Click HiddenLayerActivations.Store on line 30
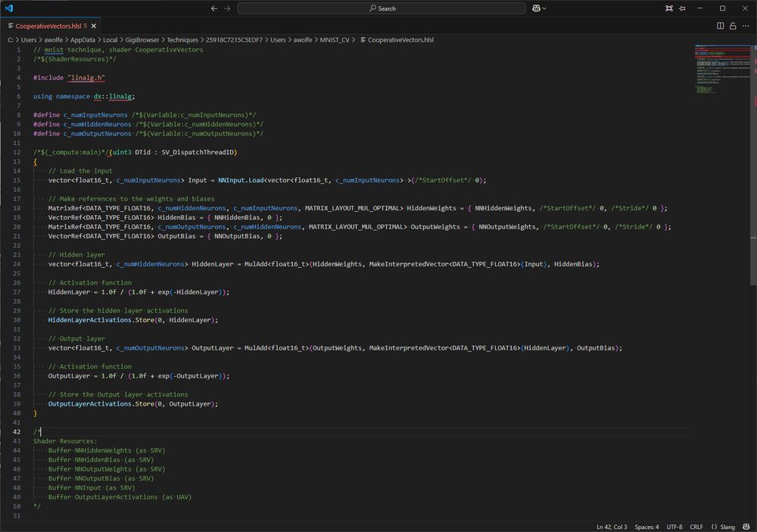Screen dimensions: 757x532 [x=101, y=320]
